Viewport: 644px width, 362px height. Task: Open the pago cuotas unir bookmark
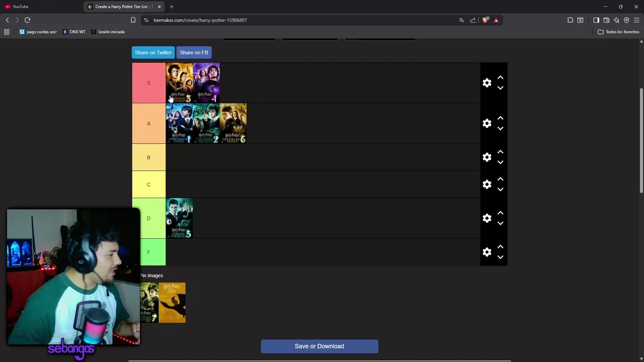(x=38, y=32)
